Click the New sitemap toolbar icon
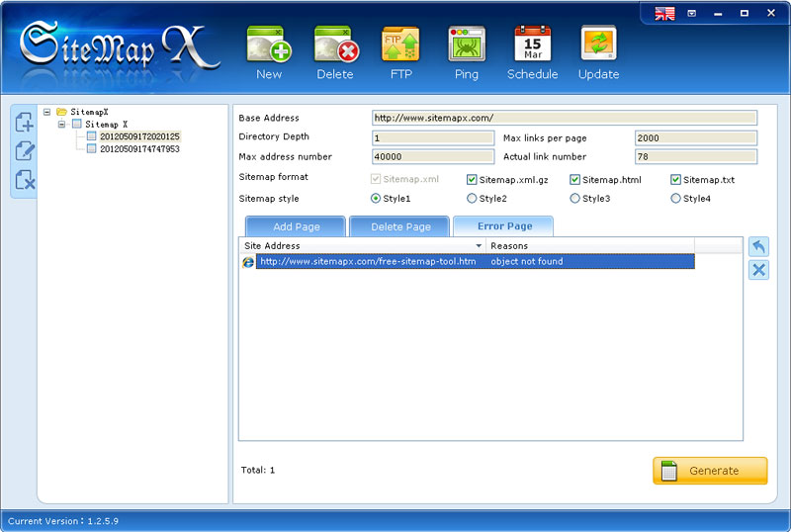The width and height of the screenshot is (791, 532). [269, 44]
